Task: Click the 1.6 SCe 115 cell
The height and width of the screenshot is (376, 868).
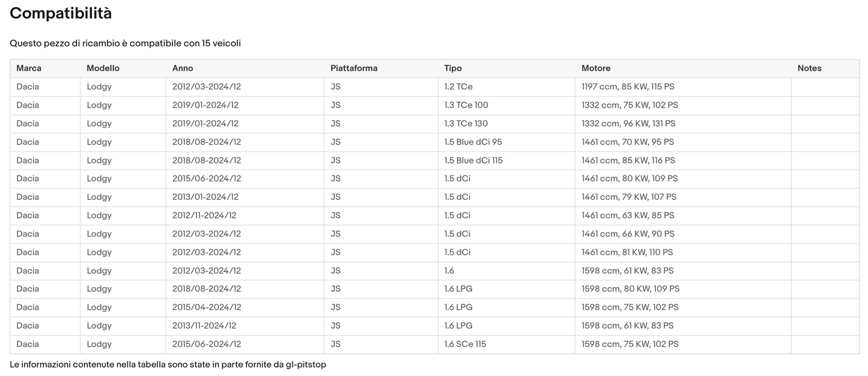Action: (465, 344)
